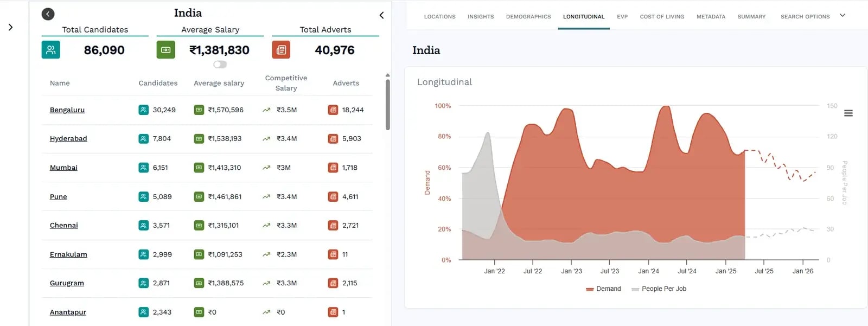Open the Chennai location link
This screenshot has width=868, height=326.
tap(64, 226)
